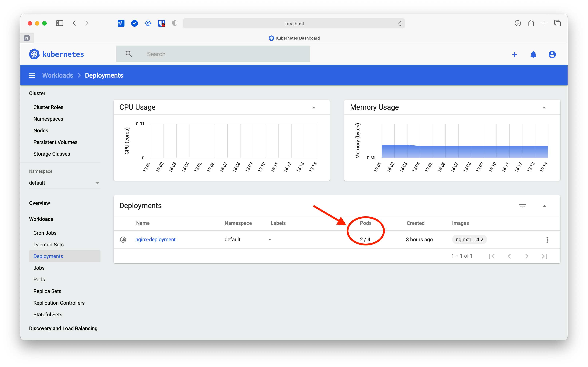The height and width of the screenshot is (367, 588).
Task: Collapse the CPU Usage card
Action: tap(313, 108)
